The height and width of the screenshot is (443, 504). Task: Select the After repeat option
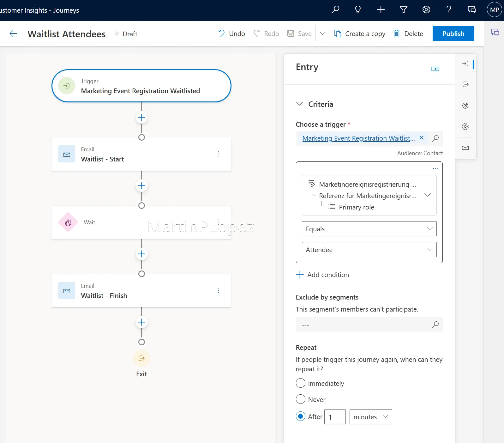pyautogui.click(x=301, y=416)
